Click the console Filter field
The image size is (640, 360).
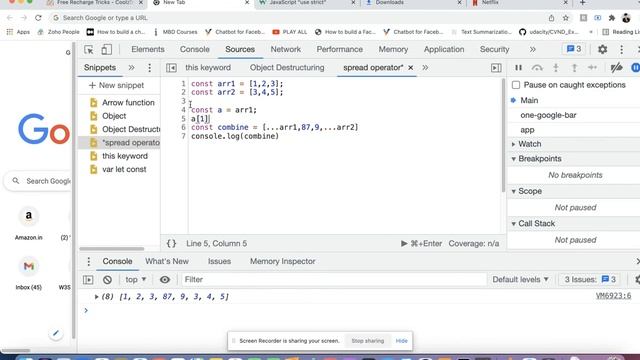point(334,280)
